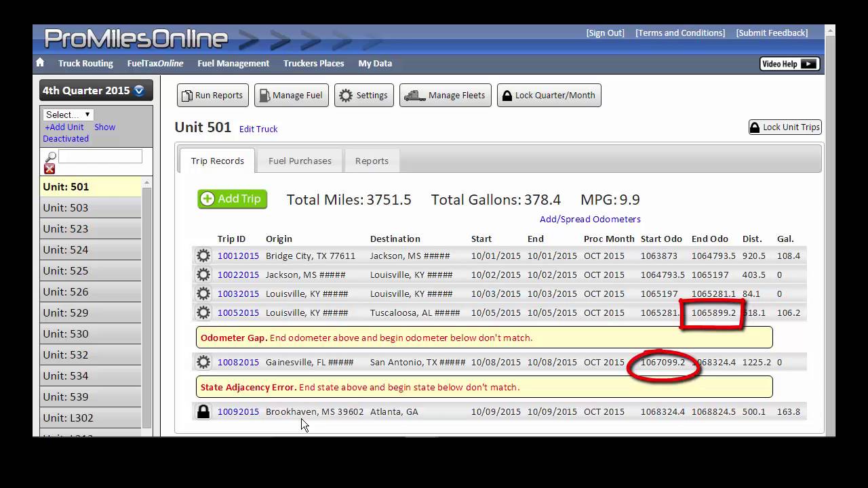Open the Terms and Conditions link
Screen dimensions: 868x488
pos(680,33)
